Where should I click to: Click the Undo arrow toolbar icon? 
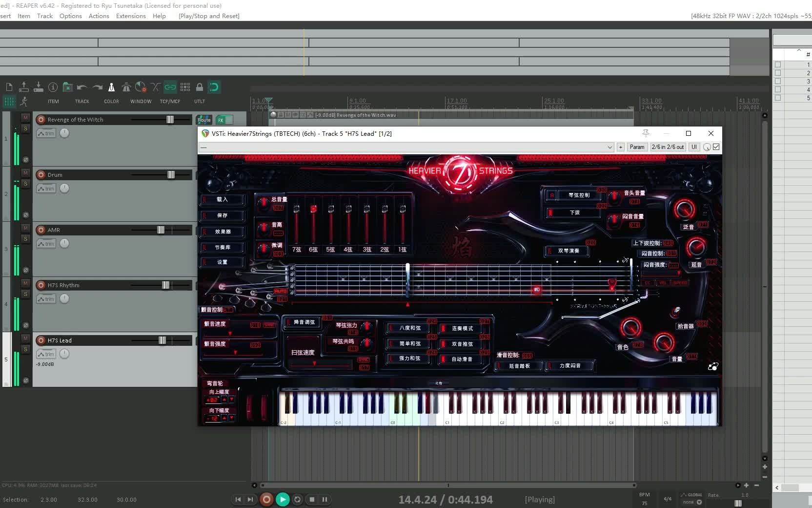tap(81, 87)
